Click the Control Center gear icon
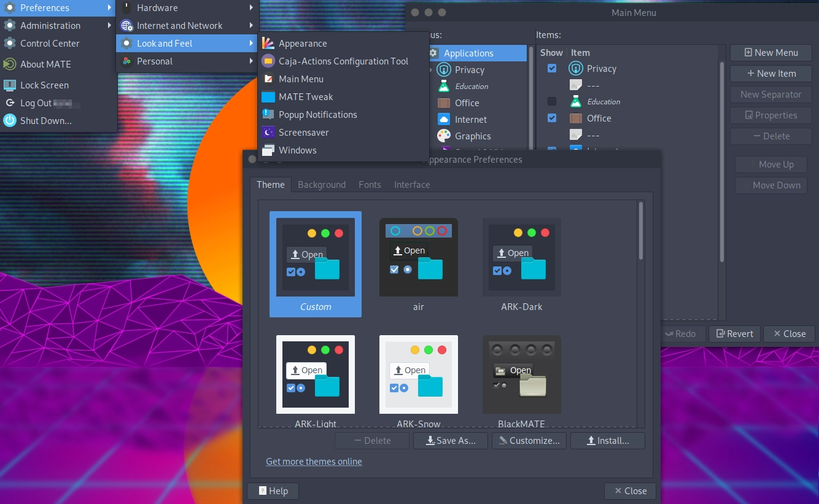 [9, 44]
